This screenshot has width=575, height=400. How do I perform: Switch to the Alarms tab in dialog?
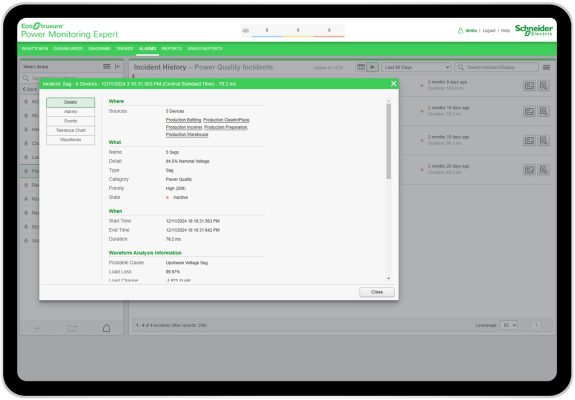70,111
